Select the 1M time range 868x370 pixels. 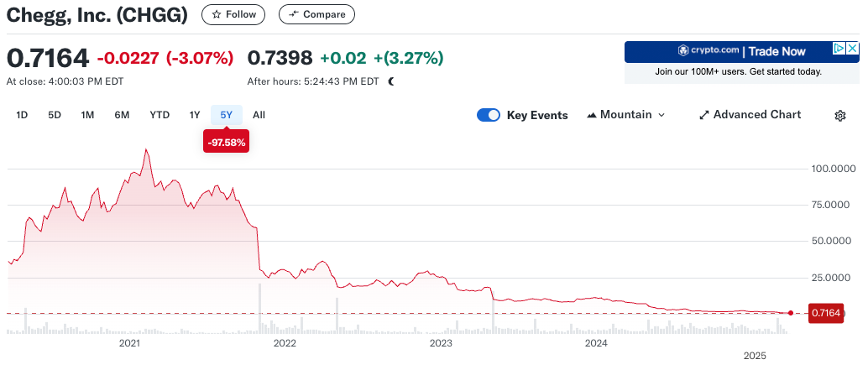click(x=87, y=115)
